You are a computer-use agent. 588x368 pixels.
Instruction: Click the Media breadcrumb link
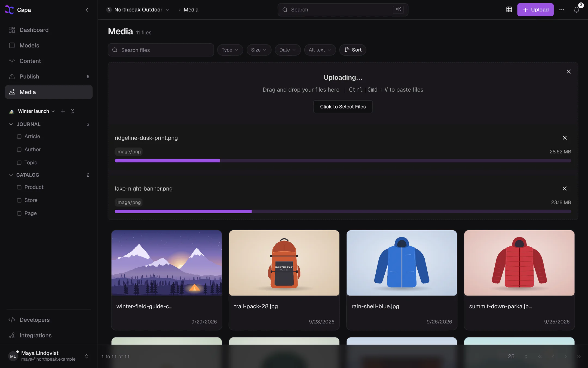click(x=191, y=10)
